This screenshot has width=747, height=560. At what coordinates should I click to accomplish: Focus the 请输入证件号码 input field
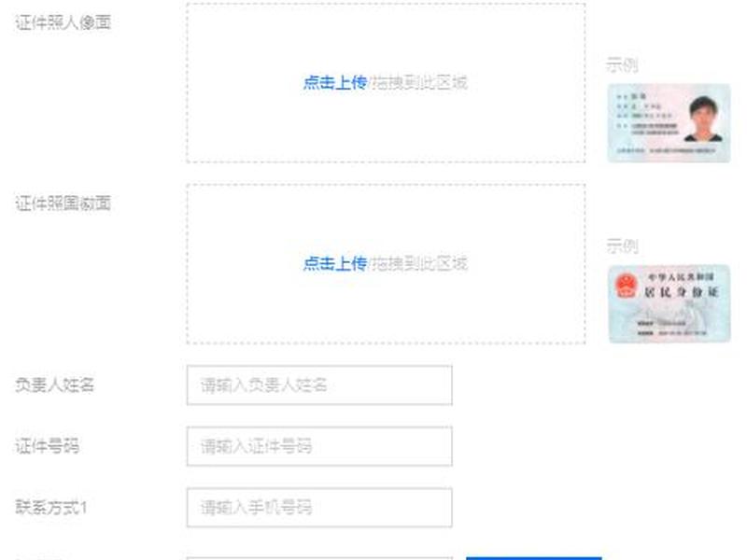(319, 446)
